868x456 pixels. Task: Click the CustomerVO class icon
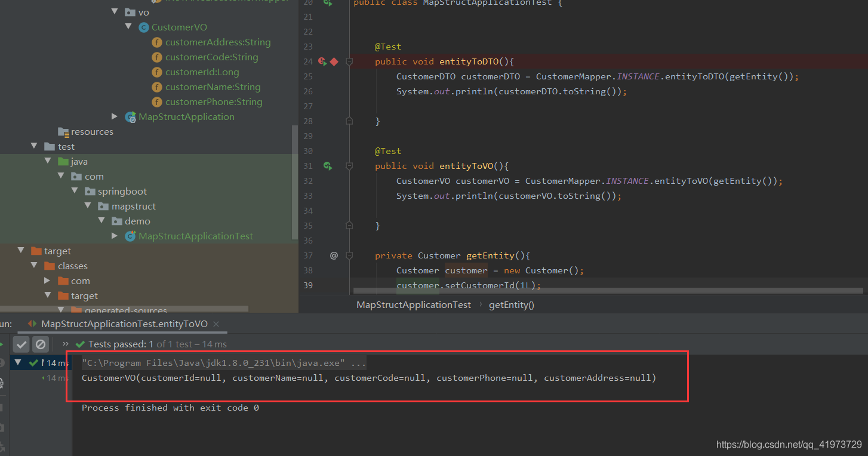[x=143, y=27]
